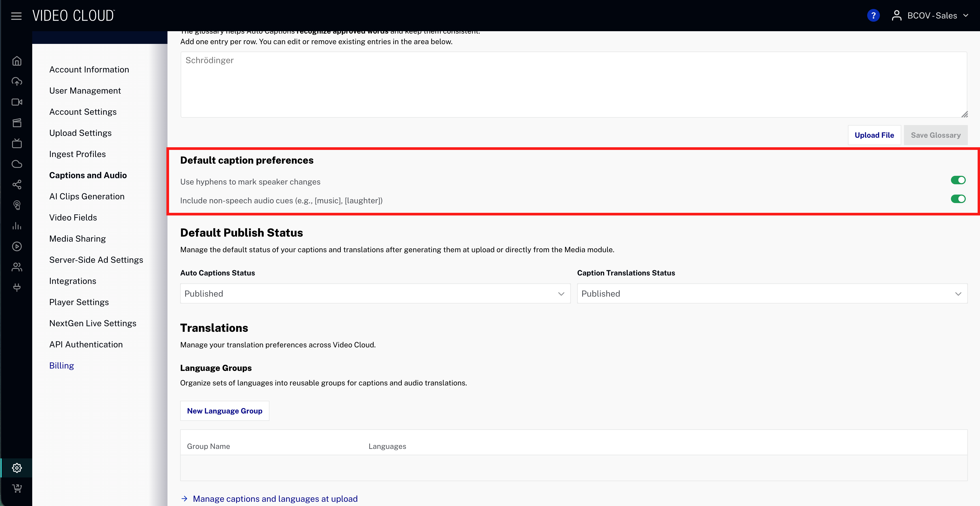Viewport: 980px width, 506px height.
Task: Open the hamburger navigation menu
Action: click(x=16, y=16)
